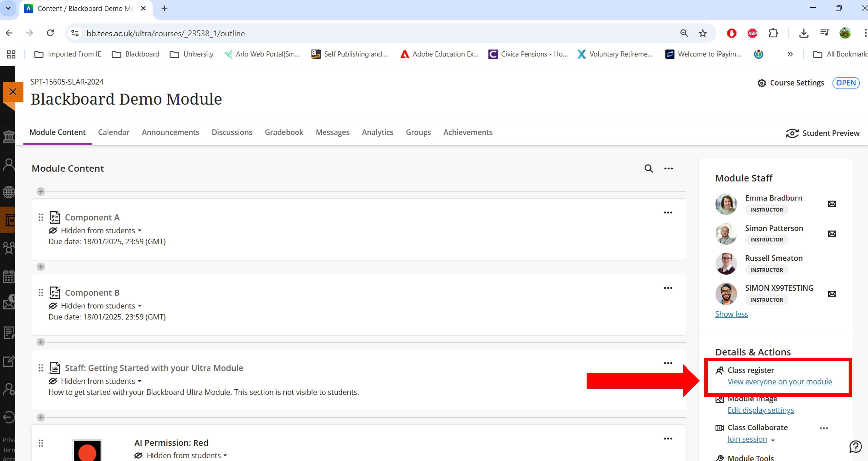Open the AI Permission: Red thumbnail image
The image size is (868, 461).
(87, 450)
